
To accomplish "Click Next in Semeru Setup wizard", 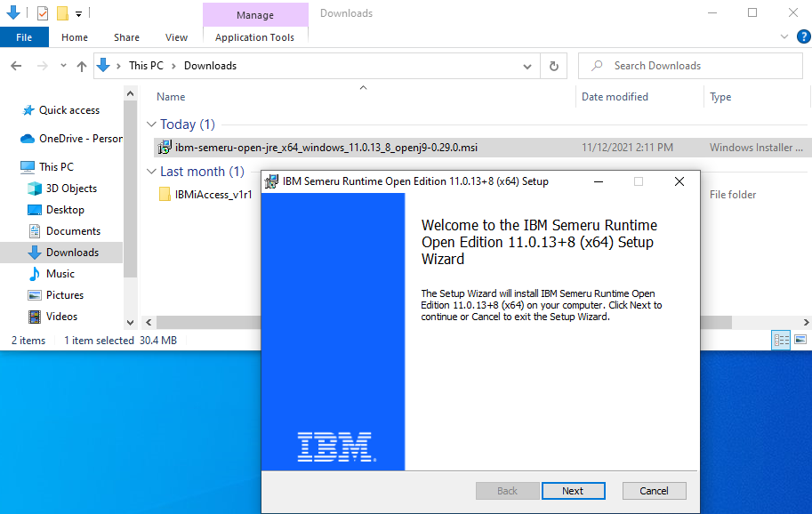I will (x=573, y=491).
